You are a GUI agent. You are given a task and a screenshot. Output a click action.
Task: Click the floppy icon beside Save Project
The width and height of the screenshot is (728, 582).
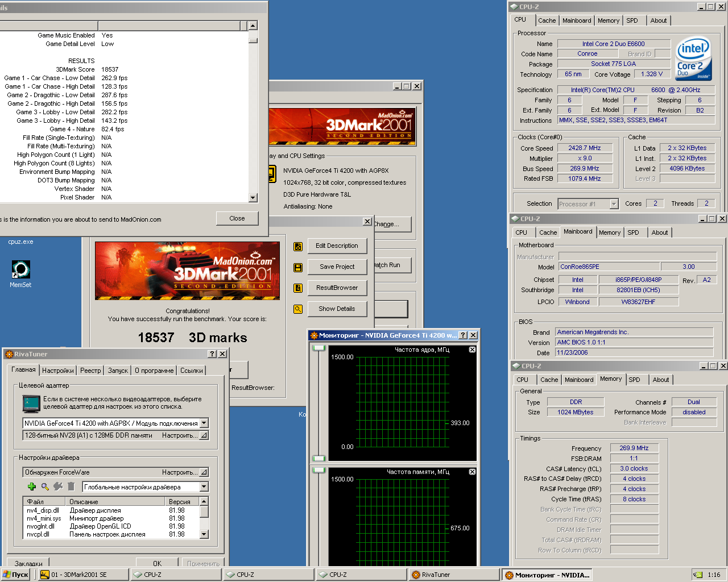(298, 267)
